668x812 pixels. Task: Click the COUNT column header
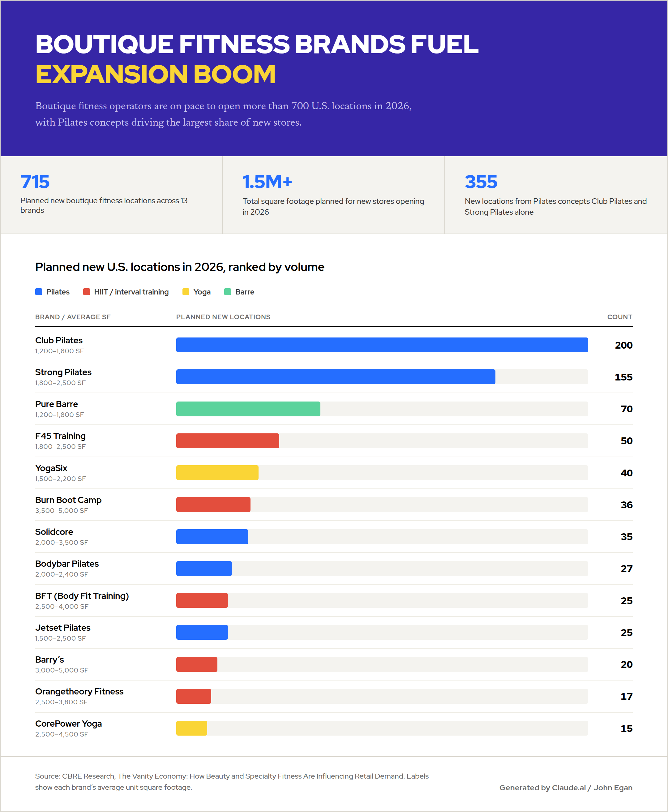pos(619,317)
